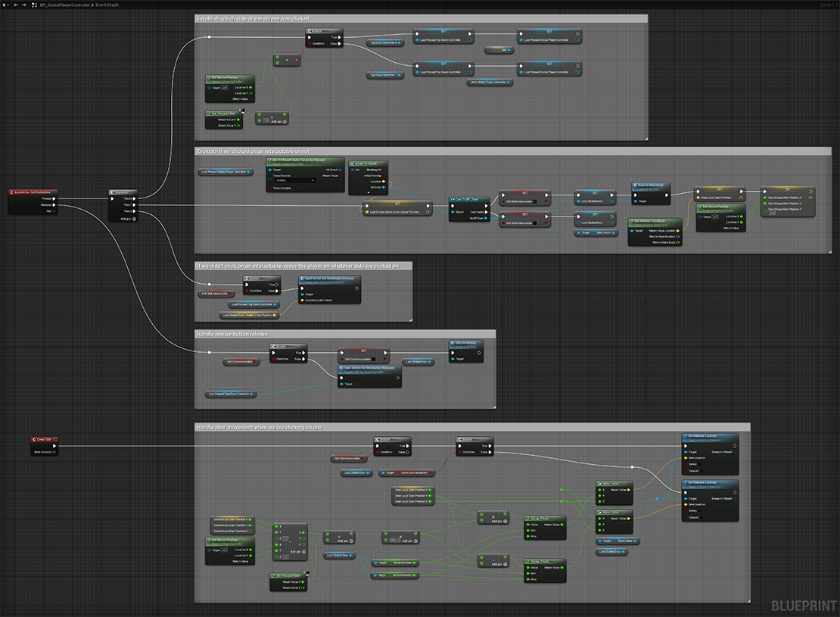Expand the Break Hit Result node pins
This screenshot has height=617, width=840.
(x=368, y=192)
